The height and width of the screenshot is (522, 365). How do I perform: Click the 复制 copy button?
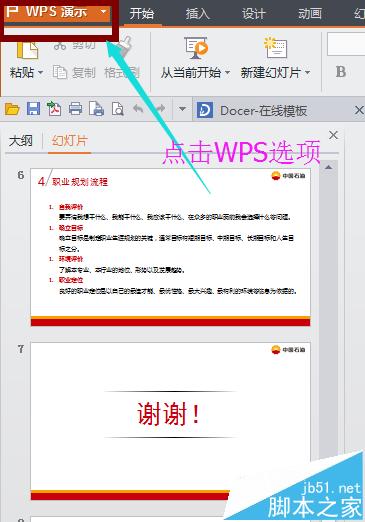click(x=75, y=72)
